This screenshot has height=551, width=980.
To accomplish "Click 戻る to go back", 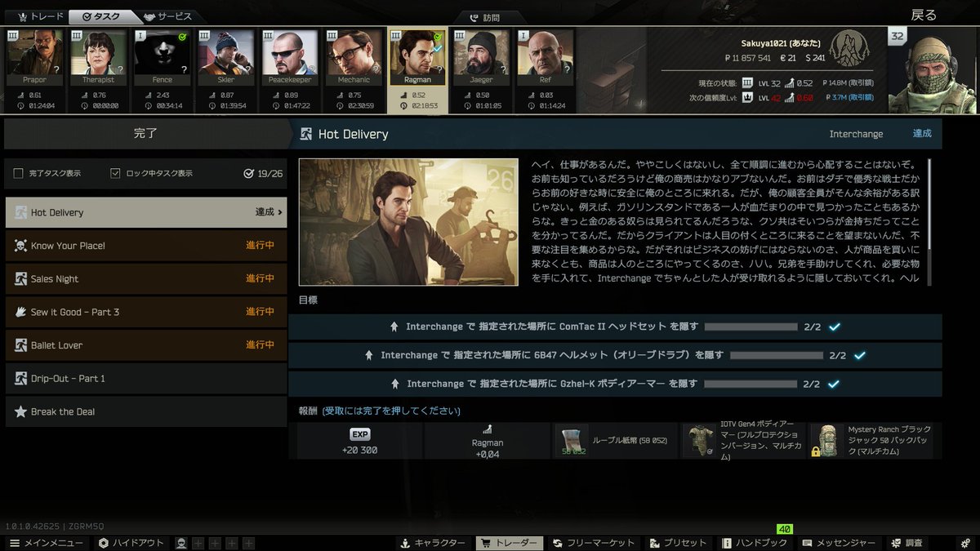I will (x=924, y=16).
